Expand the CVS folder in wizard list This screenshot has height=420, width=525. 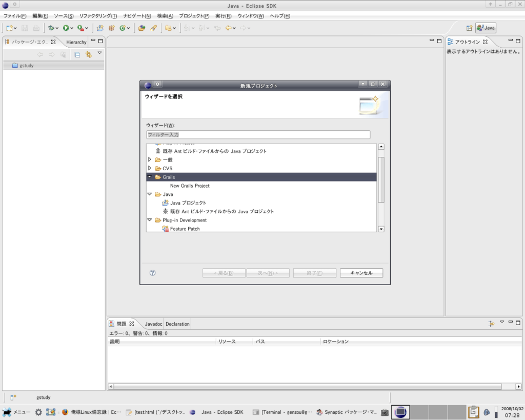point(150,168)
